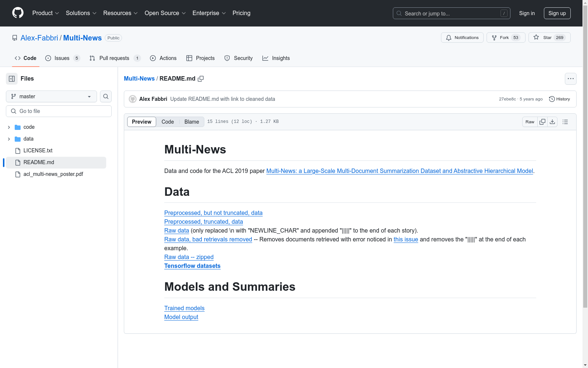Collapse the file tree side panel icon
The width and height of the screenshot is (588, 368).
(x=12, y=79)
